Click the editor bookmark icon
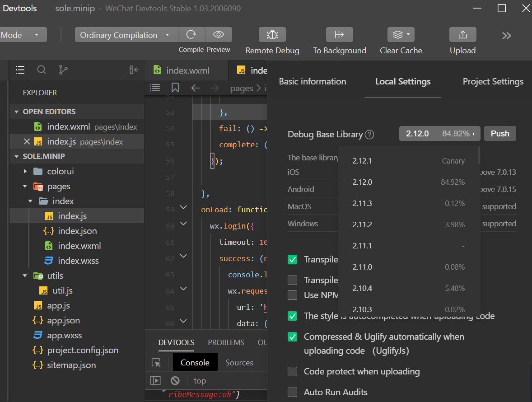The image size is (532, 402). [175, 88]
